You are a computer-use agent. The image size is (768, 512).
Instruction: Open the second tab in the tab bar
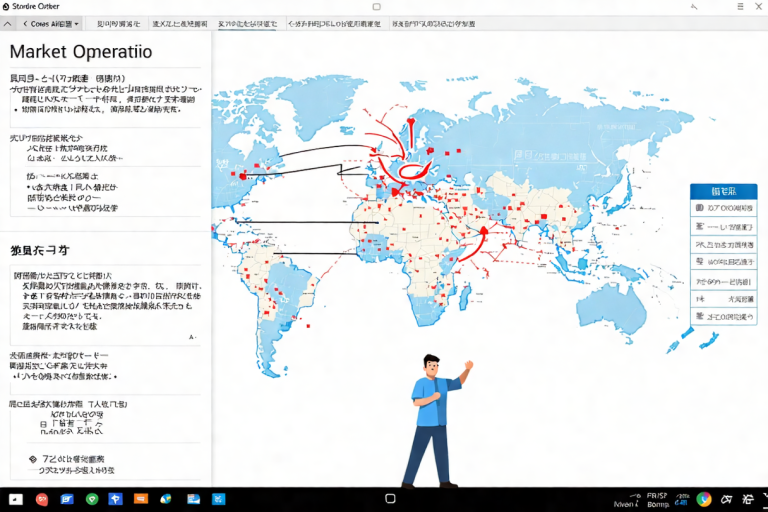pos(179,24)
